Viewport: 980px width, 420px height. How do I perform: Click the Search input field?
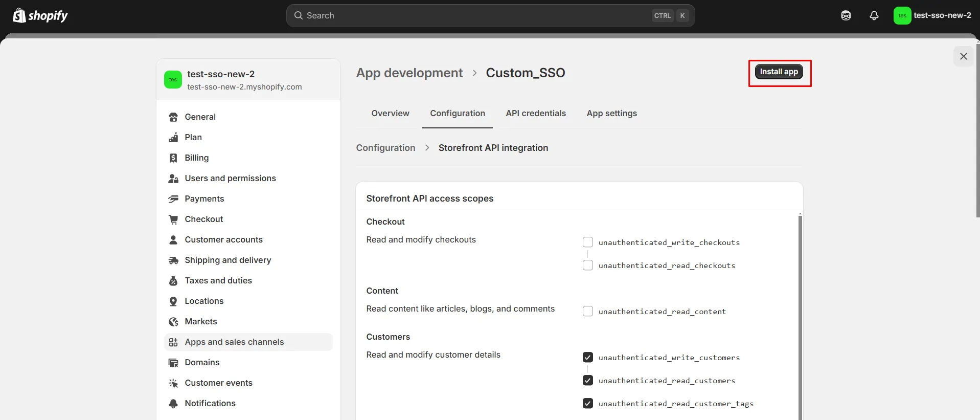(490, 16)
